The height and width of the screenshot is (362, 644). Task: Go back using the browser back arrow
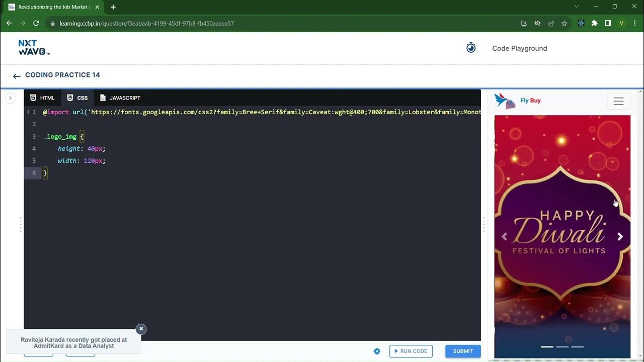click(x=9, y=23)
